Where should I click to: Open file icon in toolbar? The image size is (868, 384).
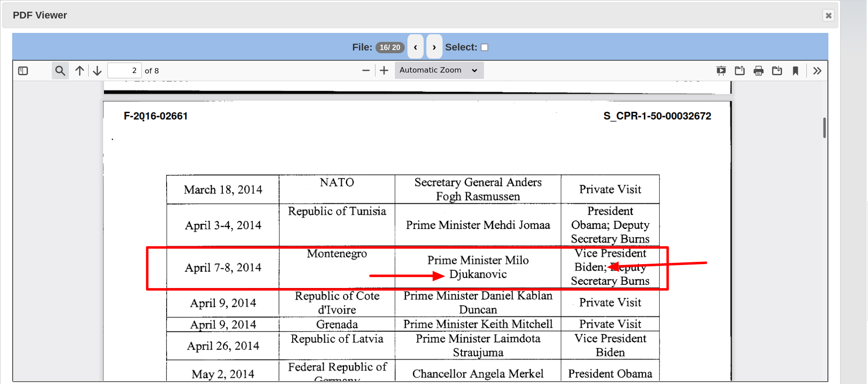(x=740, y=71)
